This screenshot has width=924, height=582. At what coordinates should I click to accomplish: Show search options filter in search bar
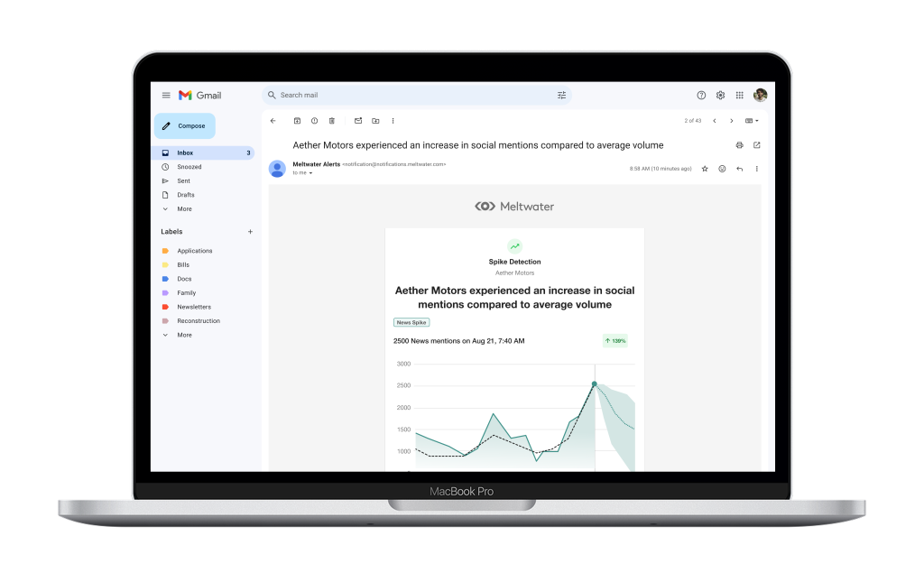tap(561, 96)
